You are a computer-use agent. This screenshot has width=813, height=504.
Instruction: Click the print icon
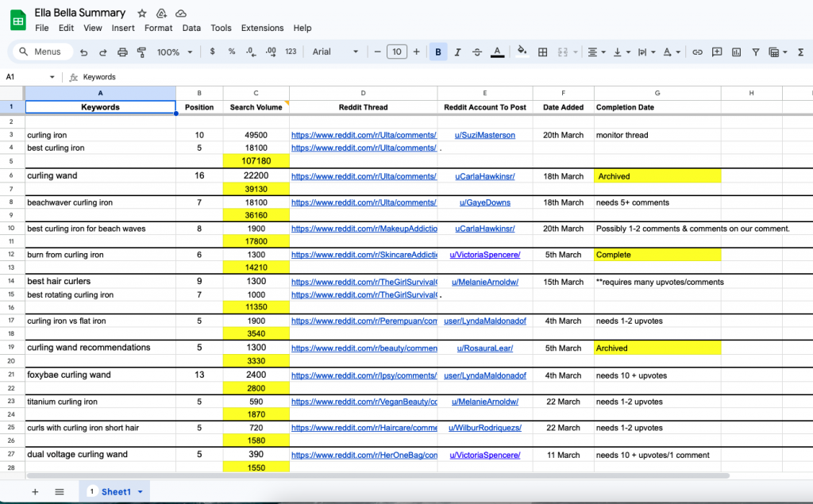(122, 52)
